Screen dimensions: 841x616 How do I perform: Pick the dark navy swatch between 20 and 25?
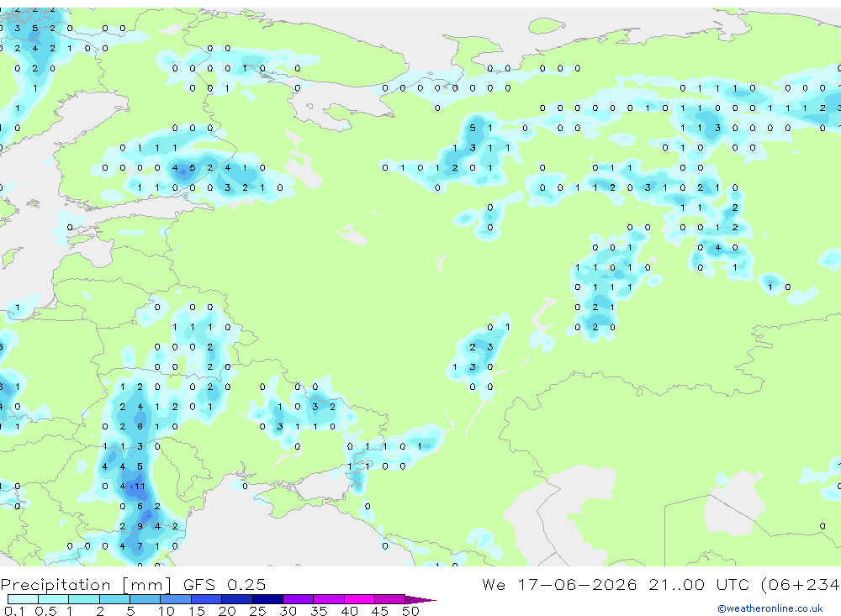[x=237, y=599]
